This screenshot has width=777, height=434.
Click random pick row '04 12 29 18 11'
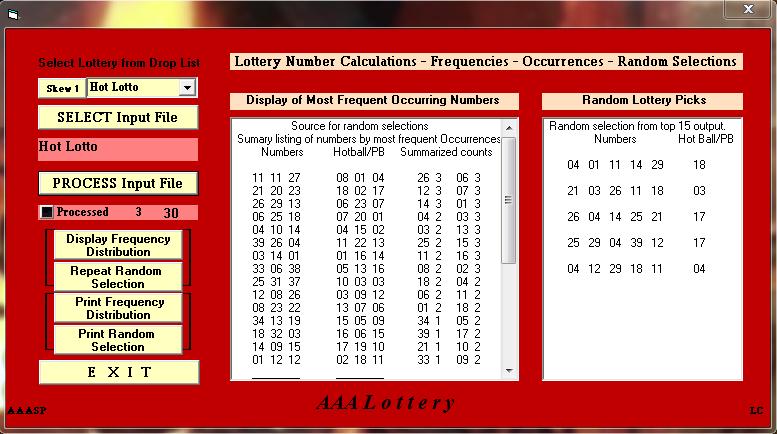(615, 269)
